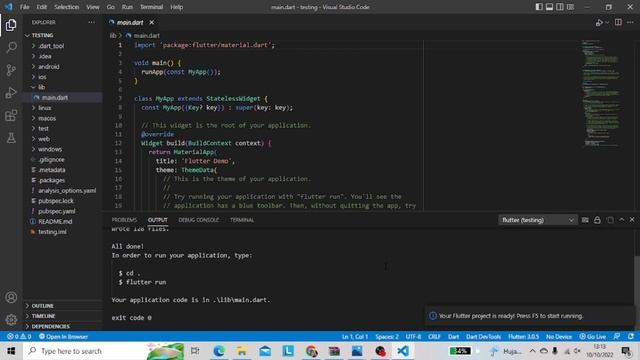Open the editor More Actions ellipsis
640x360 pixels.
point(630,22)
